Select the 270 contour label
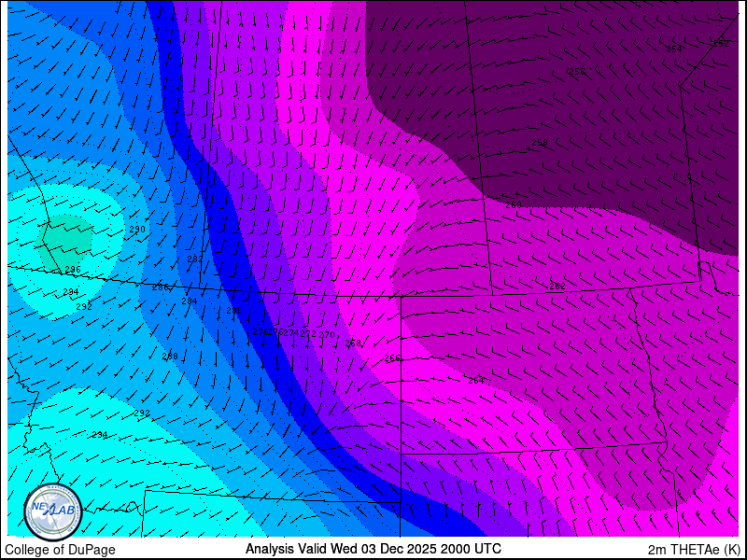The image size is (747, 560). pos(326,335)
